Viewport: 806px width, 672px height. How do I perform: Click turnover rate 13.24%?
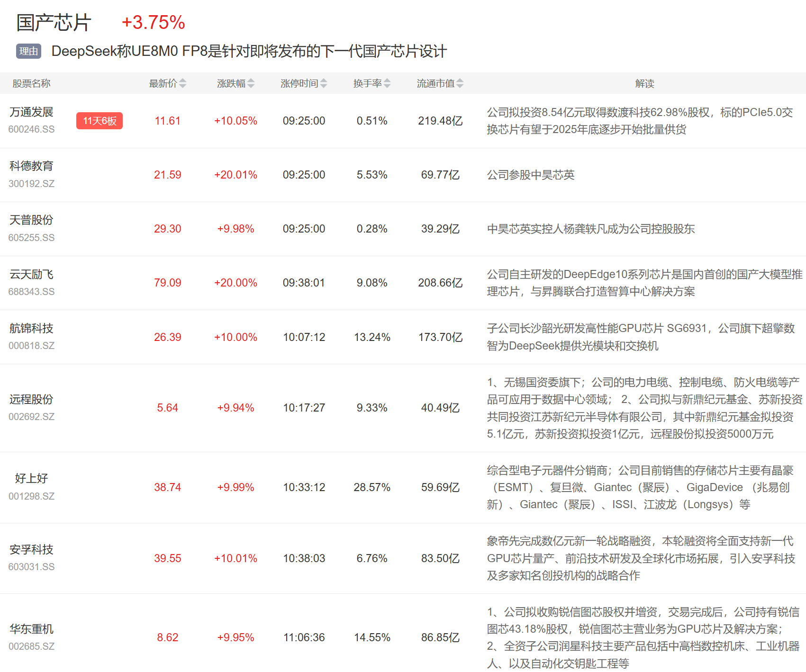(372, 337)
